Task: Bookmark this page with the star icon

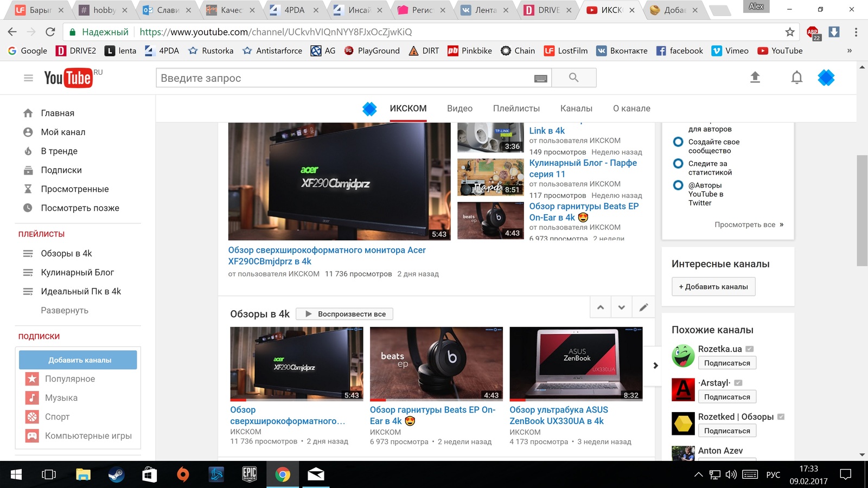Action: point(790,32)
